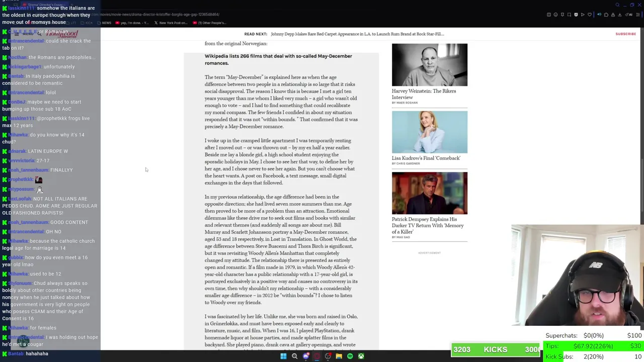644x362 pixels.
Task: Open the profile account icon in toolbar
Action: tap(613, 15)
